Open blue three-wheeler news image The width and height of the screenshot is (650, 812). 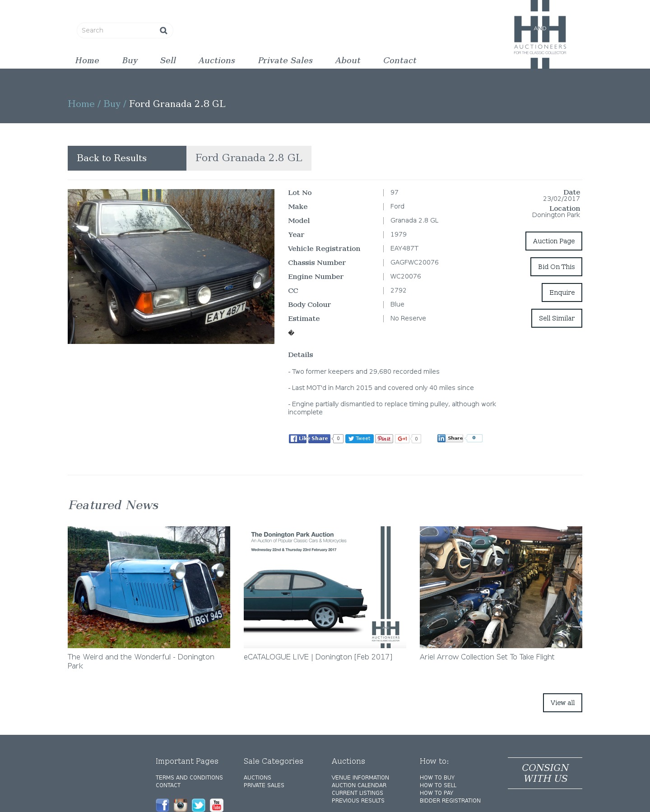[x=149, y=587]
